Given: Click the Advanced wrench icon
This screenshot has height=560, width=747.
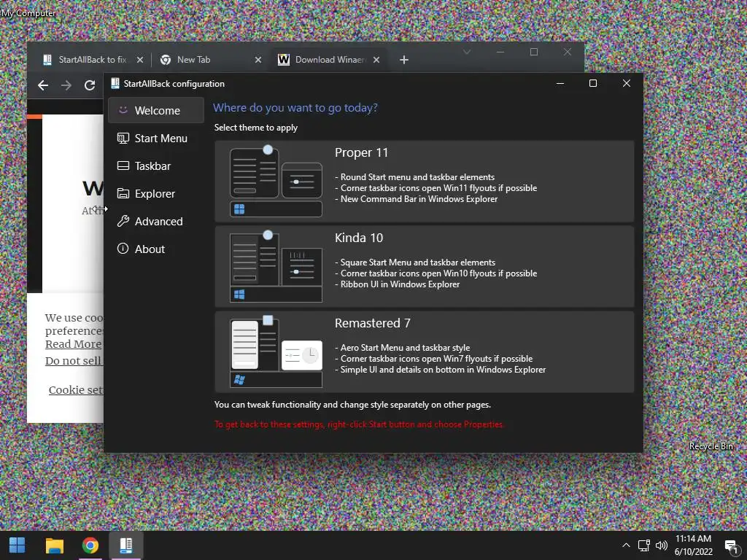Looking at the screenshot, I should [x=123, y=221].
